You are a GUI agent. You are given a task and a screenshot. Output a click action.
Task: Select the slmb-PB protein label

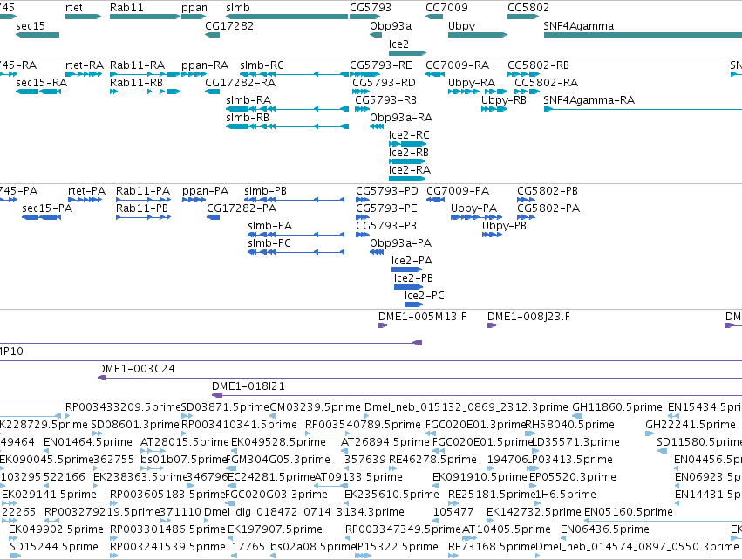coord(265,191)
